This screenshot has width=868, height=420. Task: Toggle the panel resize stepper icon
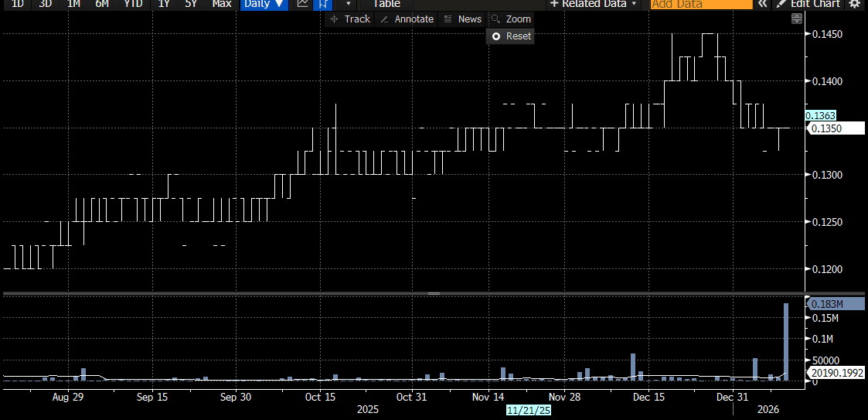(797, 19)
